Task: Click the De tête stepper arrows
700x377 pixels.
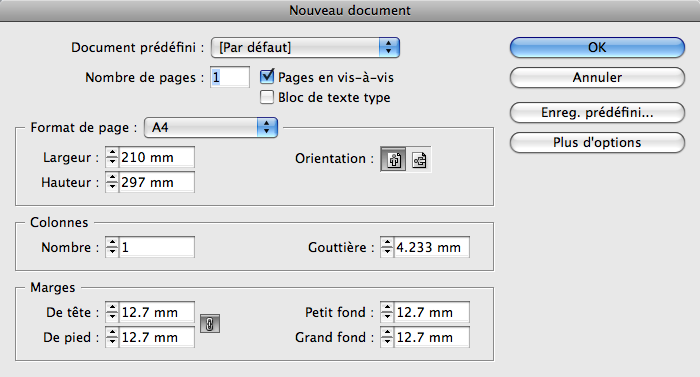Action: (112, 312)
